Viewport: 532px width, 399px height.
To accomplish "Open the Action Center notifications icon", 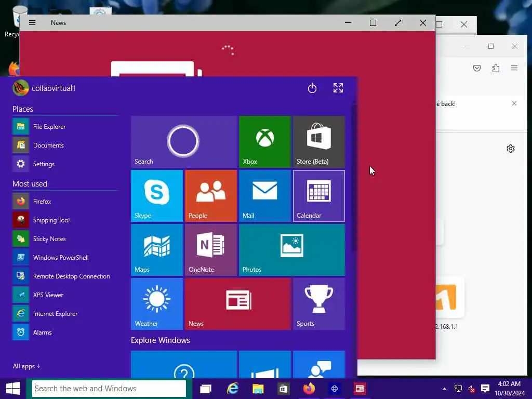I will (x=485, y=389).
